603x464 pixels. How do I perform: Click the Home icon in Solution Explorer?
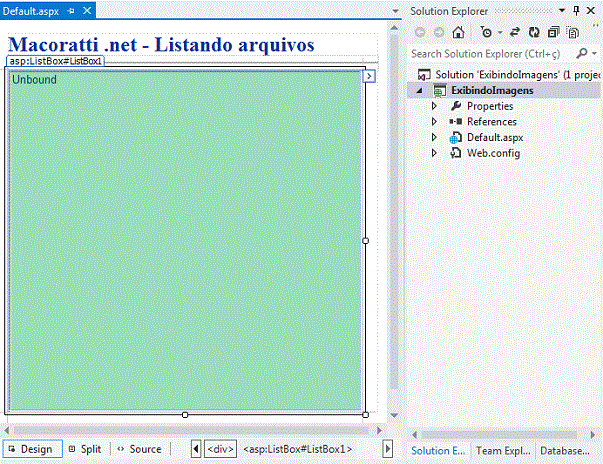point(458,32)
